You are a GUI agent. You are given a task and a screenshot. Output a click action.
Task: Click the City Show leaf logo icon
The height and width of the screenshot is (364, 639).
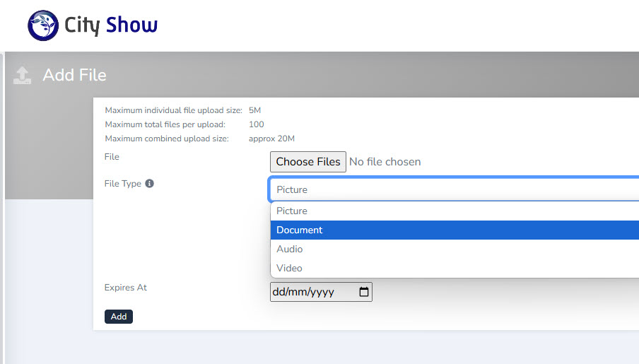point(43,26)
